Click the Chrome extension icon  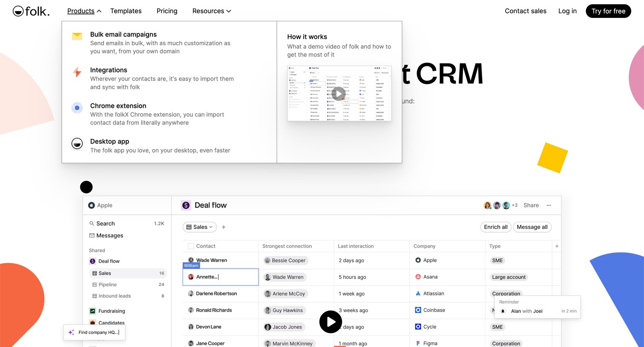pos(77,108)
